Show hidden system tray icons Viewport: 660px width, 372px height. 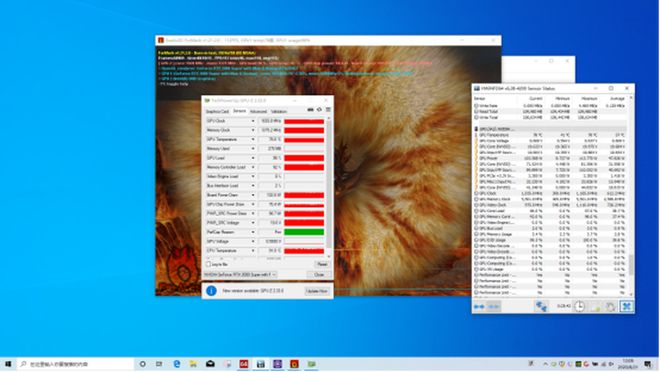[x=546, y=364]
